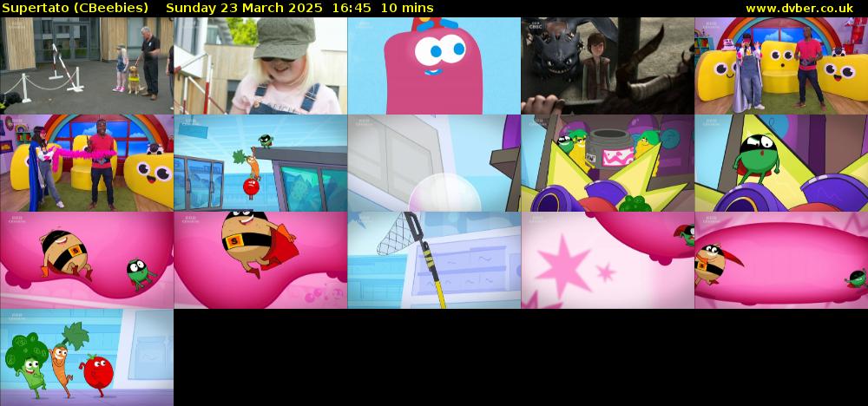868x406 pixels.
Task: Open the black dragon and boy thumbnail
Action: (608, 66)
